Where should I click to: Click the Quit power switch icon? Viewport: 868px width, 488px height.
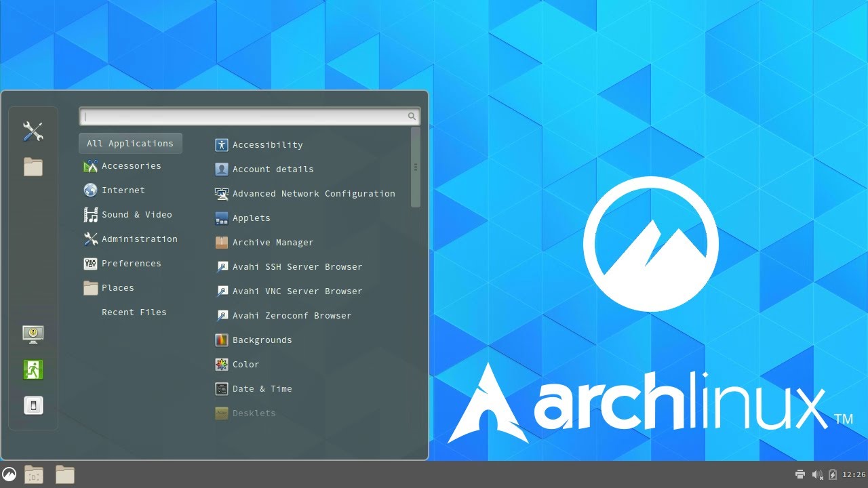point(33,405)
